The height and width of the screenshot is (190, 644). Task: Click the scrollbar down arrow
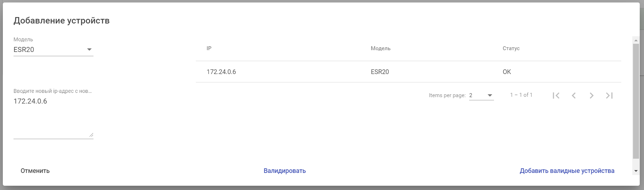click(x=636, y=171)
